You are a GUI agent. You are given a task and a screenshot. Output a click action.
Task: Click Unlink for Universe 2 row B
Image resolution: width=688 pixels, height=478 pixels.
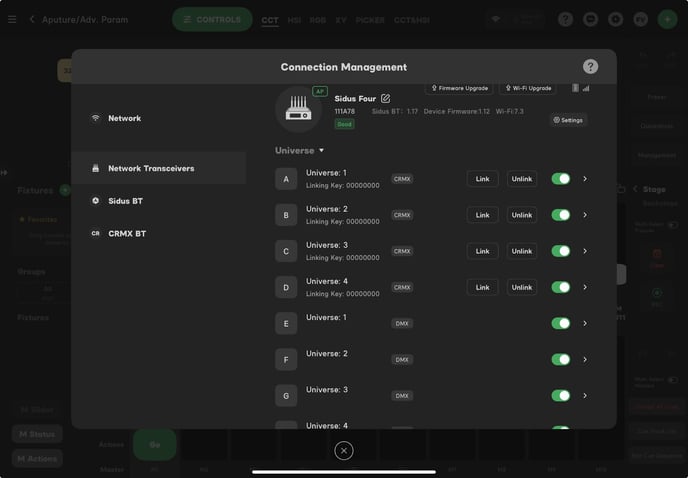(522, 215)
